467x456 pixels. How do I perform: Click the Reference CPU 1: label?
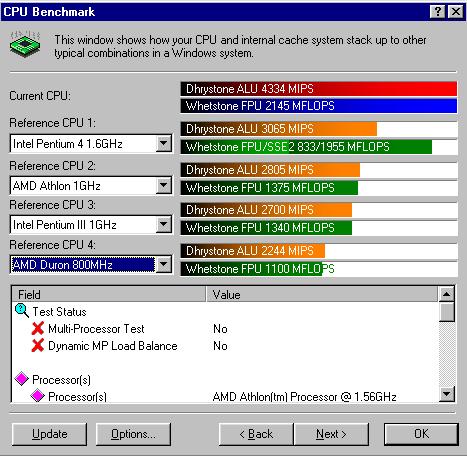[x=52, y=123]
